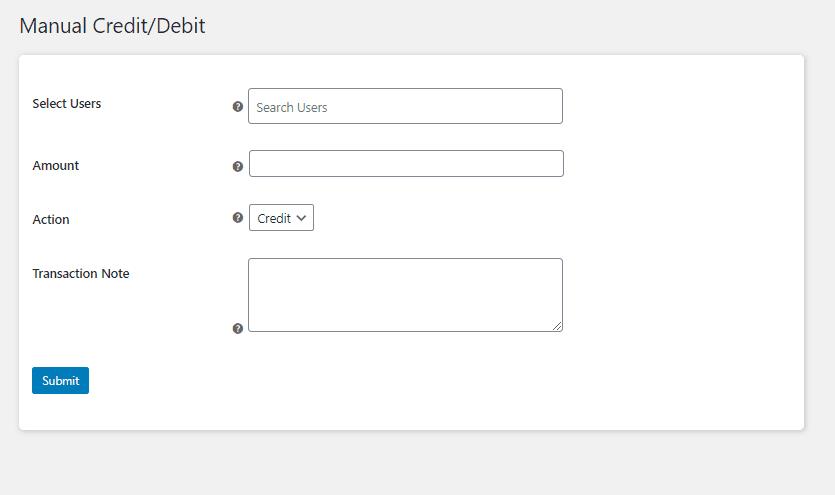This screenshot has width=835, height=495.
Task: Click the Search Users placeholder text
Action: point(291,107)
